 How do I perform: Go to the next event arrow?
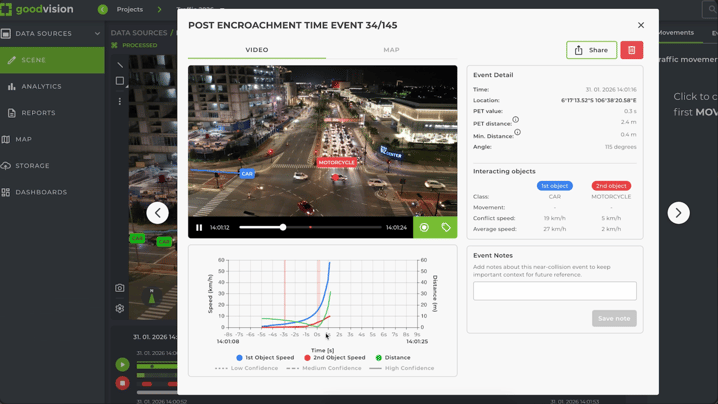[678, 213]
